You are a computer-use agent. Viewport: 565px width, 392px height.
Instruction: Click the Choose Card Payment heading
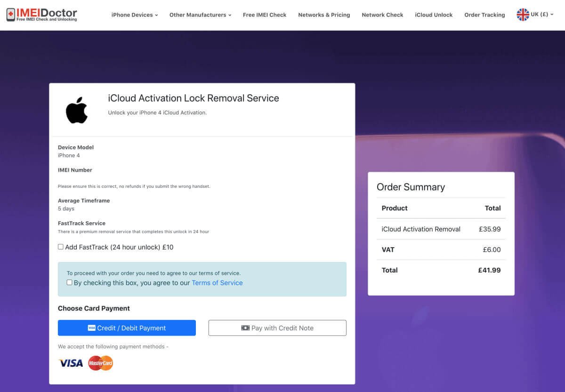coord(94,308)
